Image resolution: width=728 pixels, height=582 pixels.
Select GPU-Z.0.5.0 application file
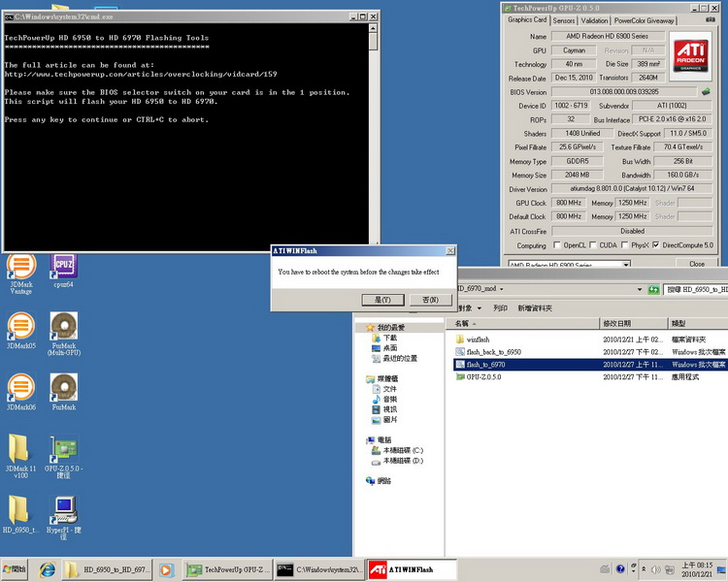pyautogui.click(x=483, y=377)
